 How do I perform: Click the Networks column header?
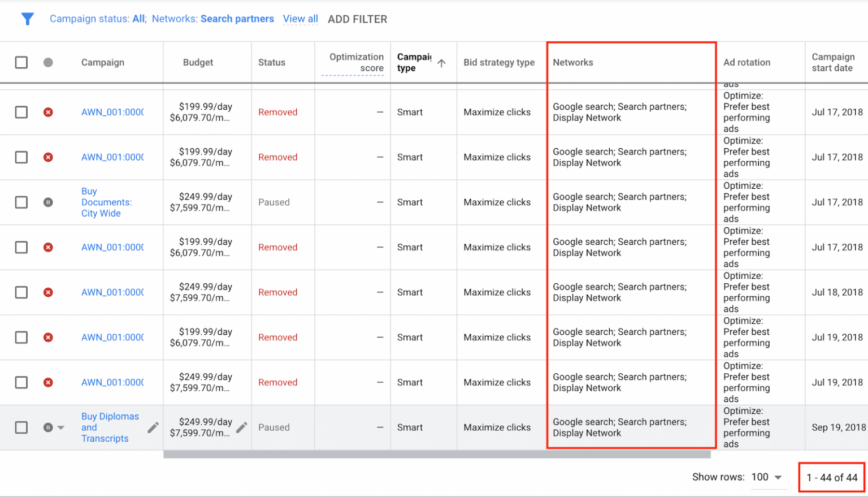coord(573,62)
